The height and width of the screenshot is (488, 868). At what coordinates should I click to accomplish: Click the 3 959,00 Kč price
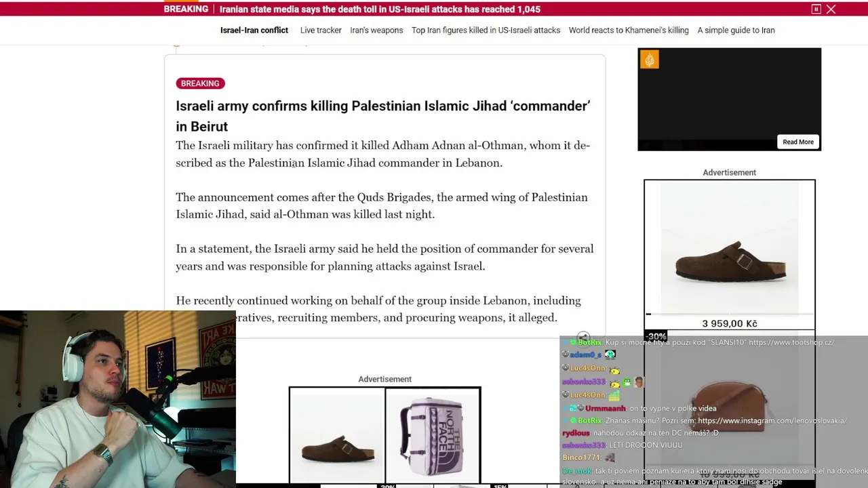coord(730,324)
